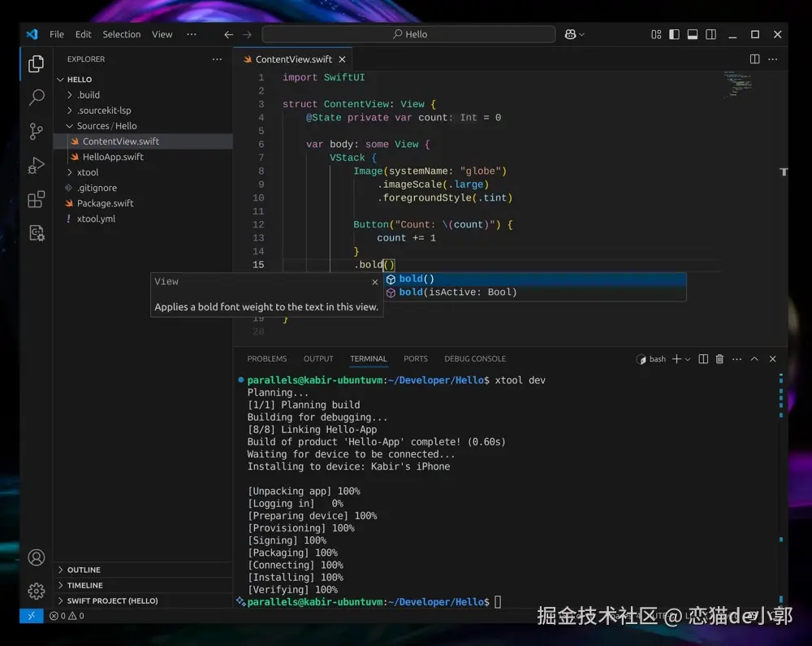The width and height of the screenshot is (812, 646).
Task: Click the Accounts icon in activity bar
Action: [37, 557]
